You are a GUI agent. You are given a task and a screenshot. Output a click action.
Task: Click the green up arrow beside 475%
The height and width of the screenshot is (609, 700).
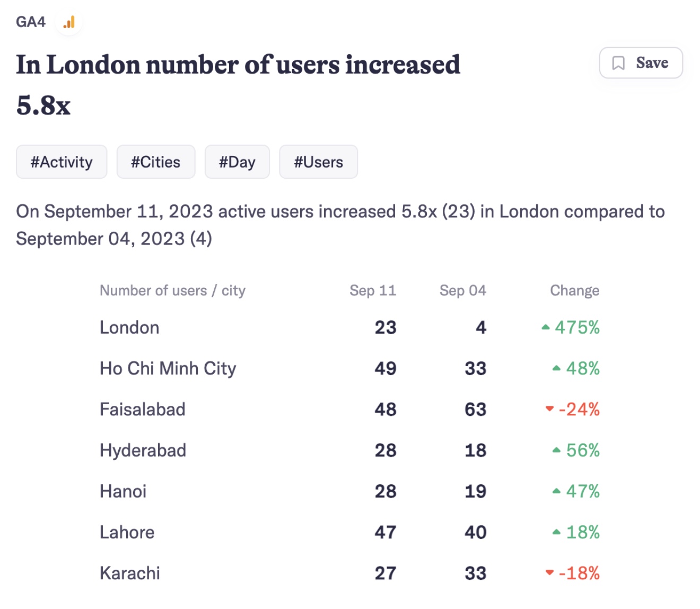coord(545,327)
